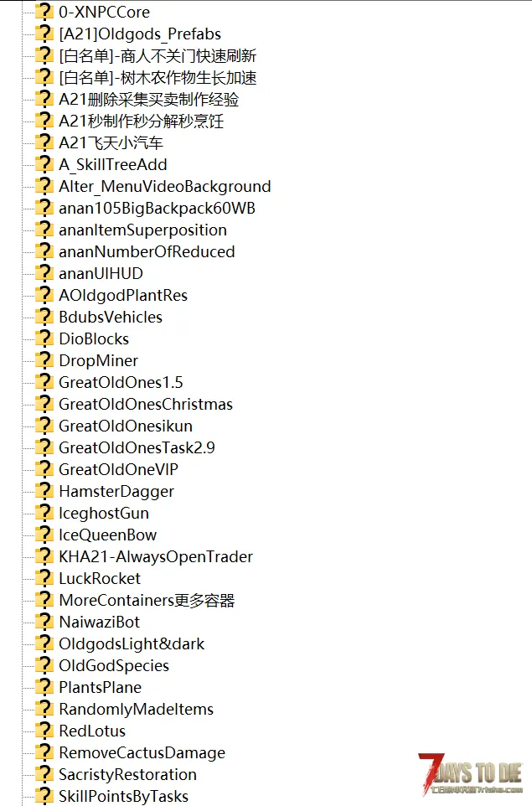
Task: Click the folder icon next to PlantsPlane
Action: click(x=44, y=687)
